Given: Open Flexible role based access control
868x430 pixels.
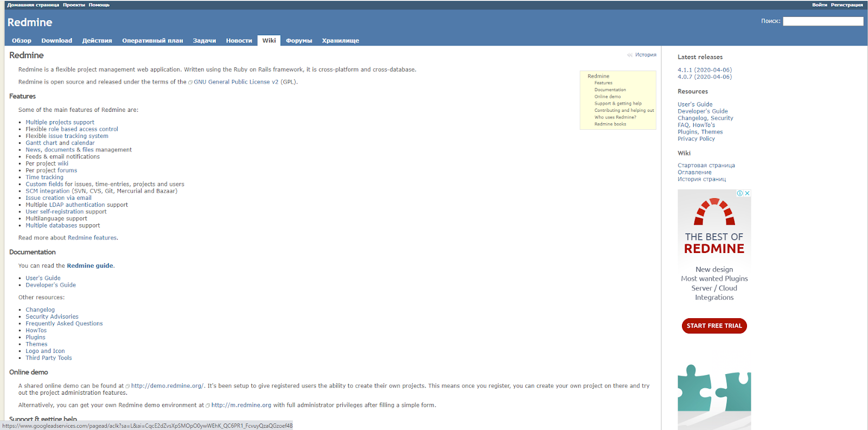Looking at the screenshot, I should 72,129.
